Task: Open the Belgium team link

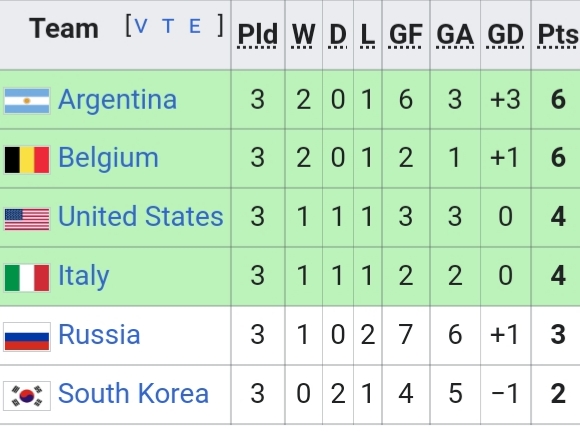Action: tap(108, 159)
